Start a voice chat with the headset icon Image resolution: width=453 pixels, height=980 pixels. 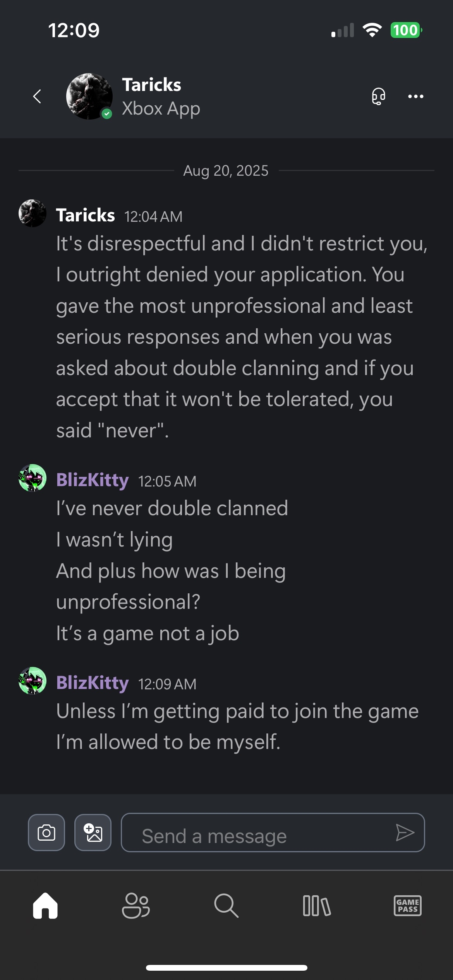point(378,96)
